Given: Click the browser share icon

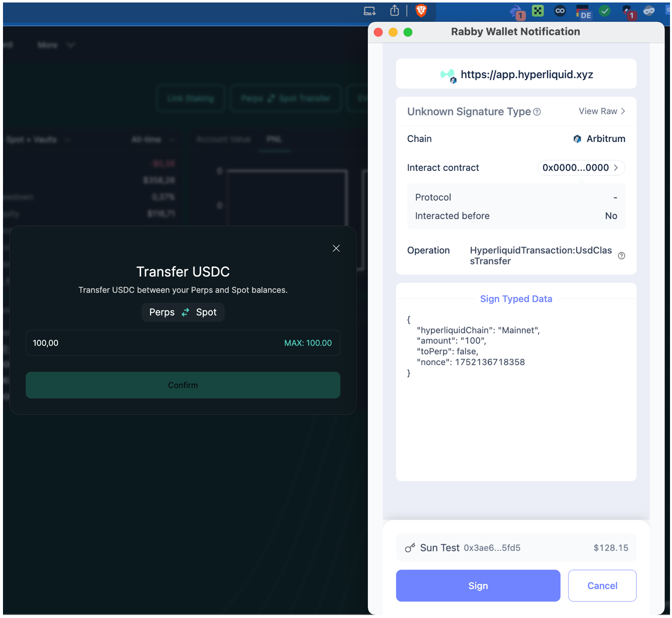Looking at the screenshot, I should pos(394,10).
